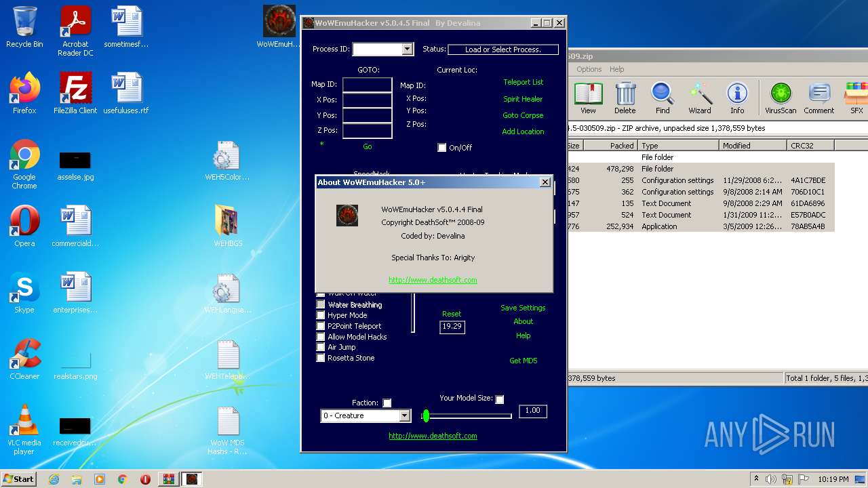
Task: Open the Process ID dropdown
Action: [407, 49]
